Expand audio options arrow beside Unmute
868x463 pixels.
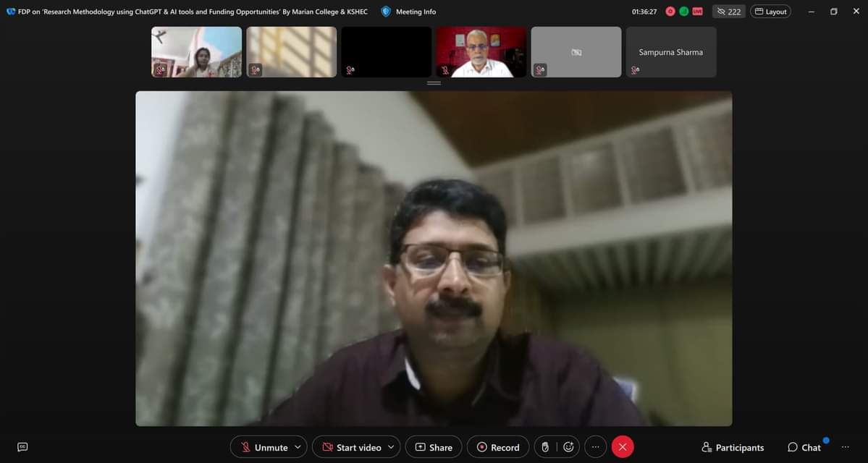click(x=298, y=447)
